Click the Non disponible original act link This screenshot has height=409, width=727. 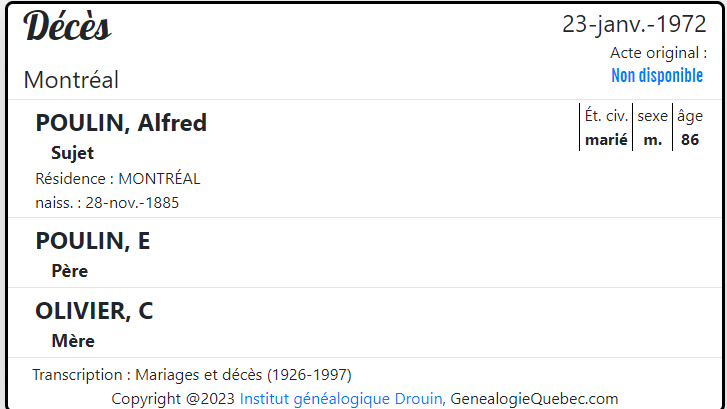pyautogui.click(x=657, y=76)
